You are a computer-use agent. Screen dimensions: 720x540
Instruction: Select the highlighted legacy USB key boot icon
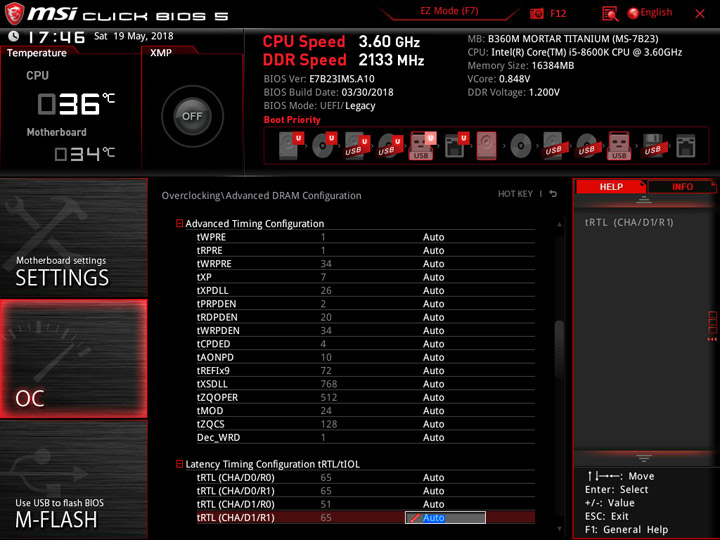pyautogui.click(x=619, y=146)
